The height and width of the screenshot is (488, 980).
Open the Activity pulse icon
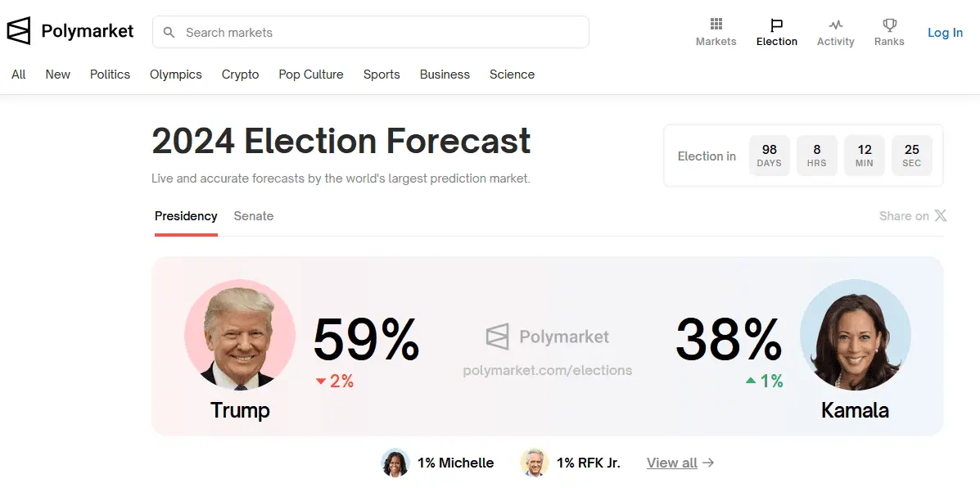point(835,25)
